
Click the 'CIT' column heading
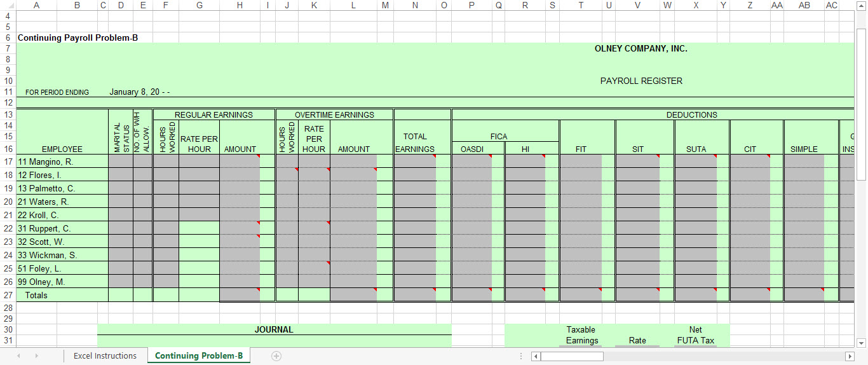[750, 149]
